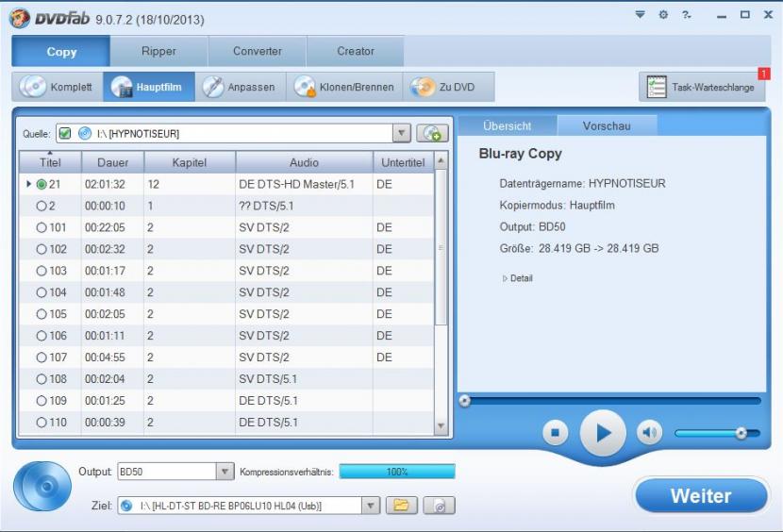Select the Zu DVD mode icon
Image resolution: width=783 pixels, height=532 pixels.
tap(424, 87)
